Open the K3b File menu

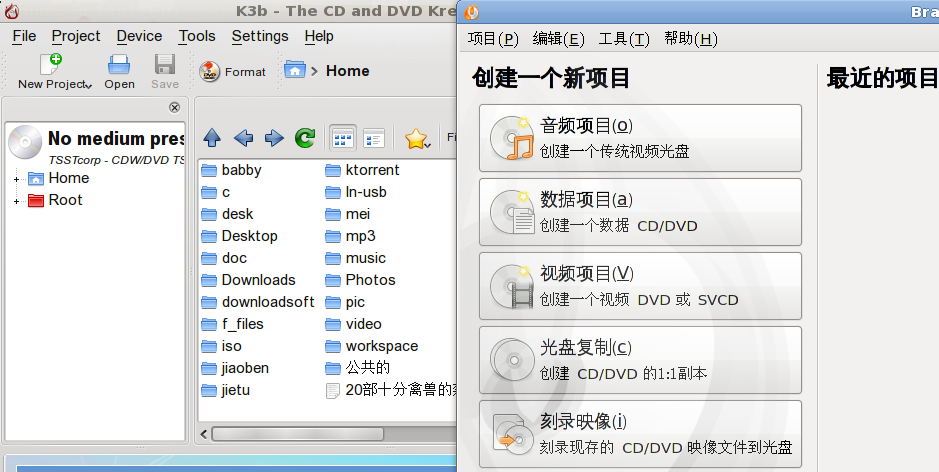tap(24, 37)
